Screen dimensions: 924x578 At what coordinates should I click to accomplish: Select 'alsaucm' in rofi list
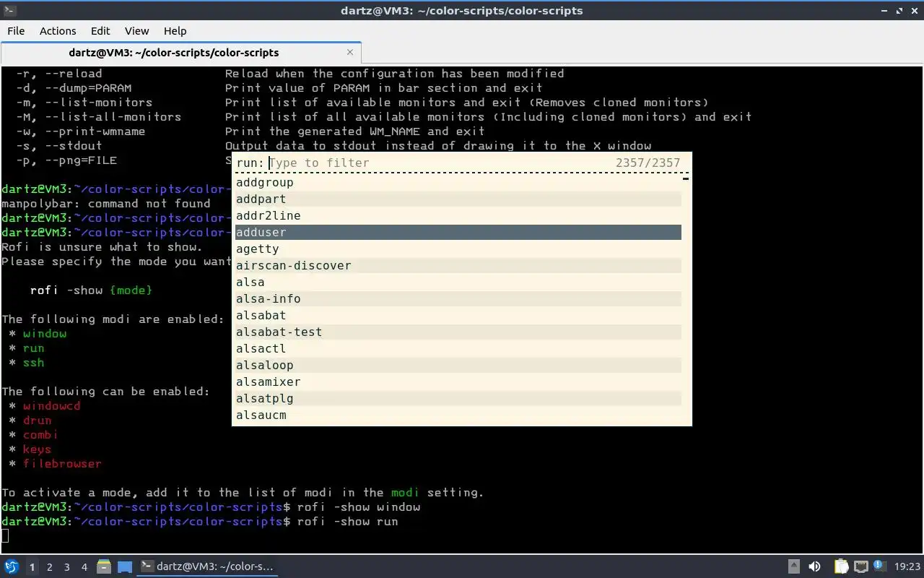(458, 415)
